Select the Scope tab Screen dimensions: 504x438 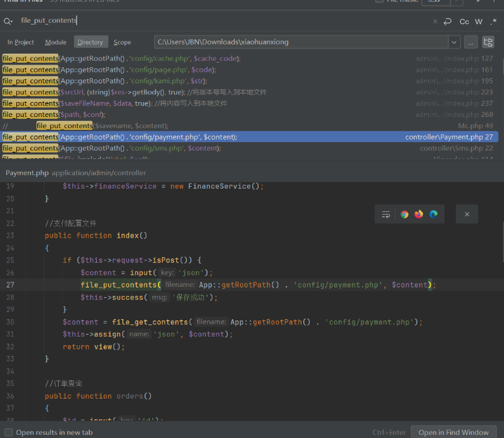[x=122, y=42]
